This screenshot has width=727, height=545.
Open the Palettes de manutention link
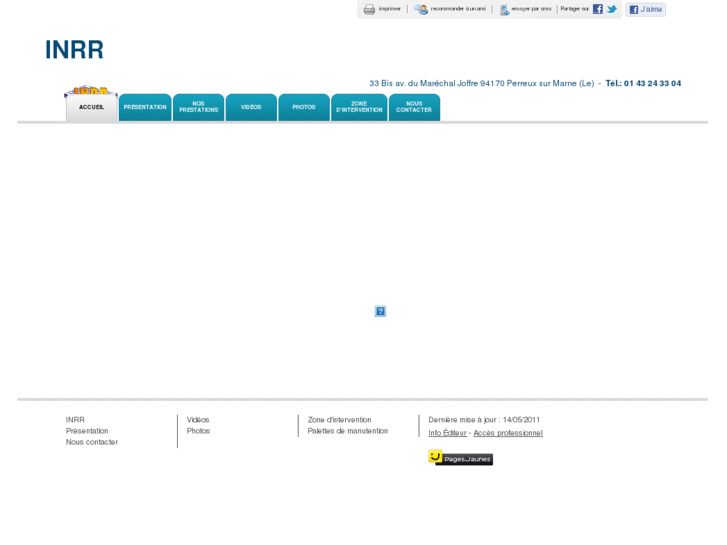click(348, 431)
